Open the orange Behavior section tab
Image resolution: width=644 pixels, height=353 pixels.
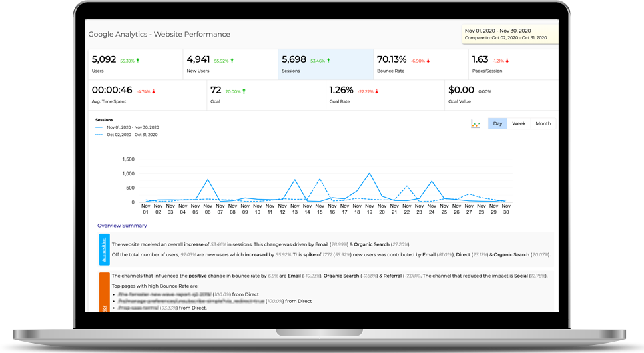[x=104, y=292]
